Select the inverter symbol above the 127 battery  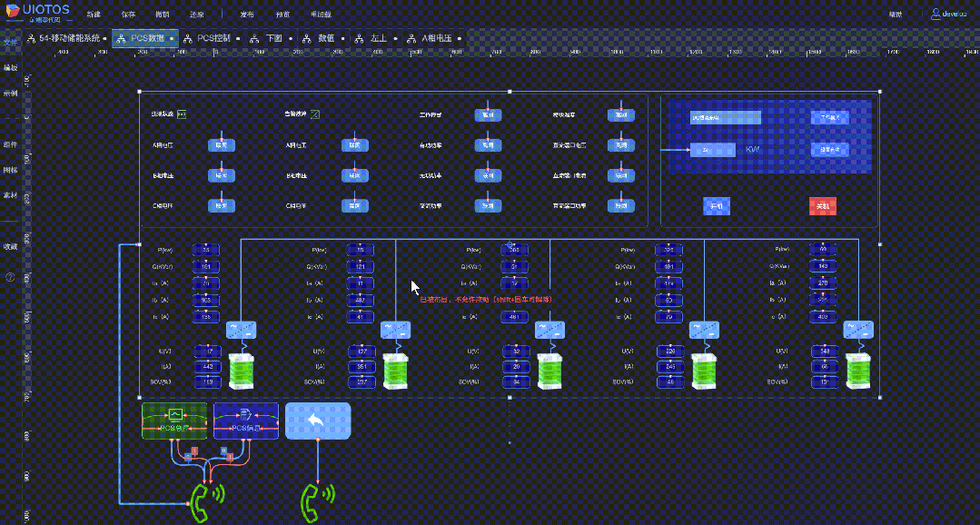tap(396, 330)
